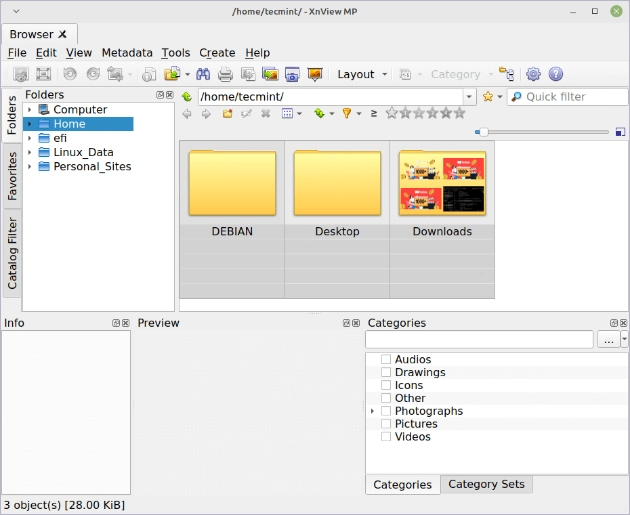Open About via the question mark icon
Screen dimensions: 630x515
556,74
